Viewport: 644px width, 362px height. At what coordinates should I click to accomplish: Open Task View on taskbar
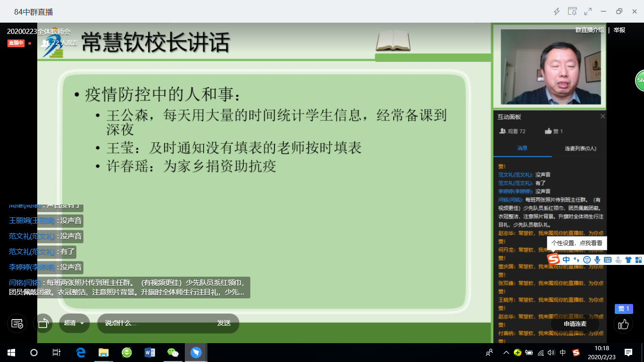tap(57, 352)
